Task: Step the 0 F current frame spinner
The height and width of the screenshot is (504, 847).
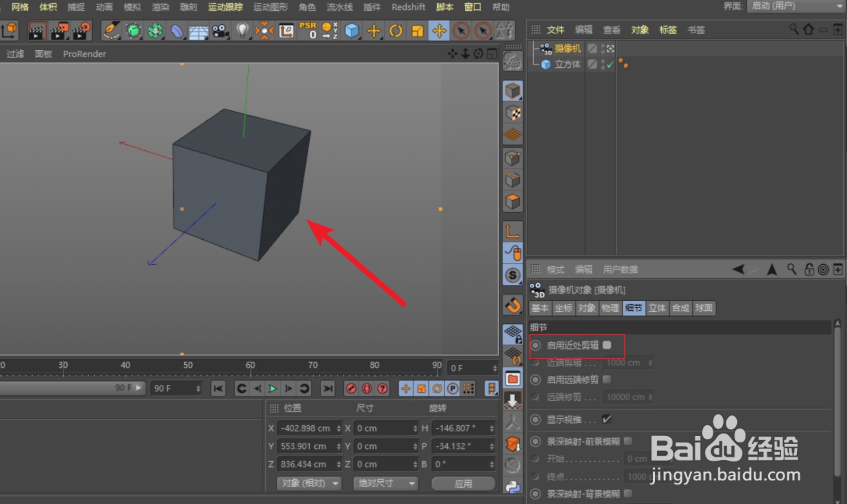Action: 495,368
